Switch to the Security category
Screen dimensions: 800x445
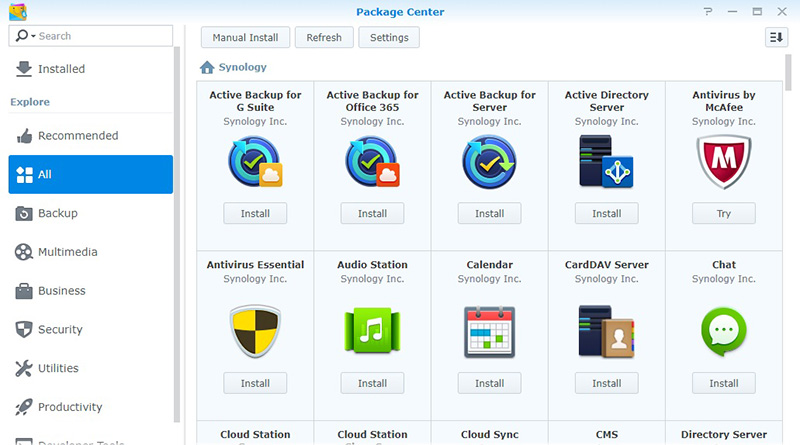60,330
